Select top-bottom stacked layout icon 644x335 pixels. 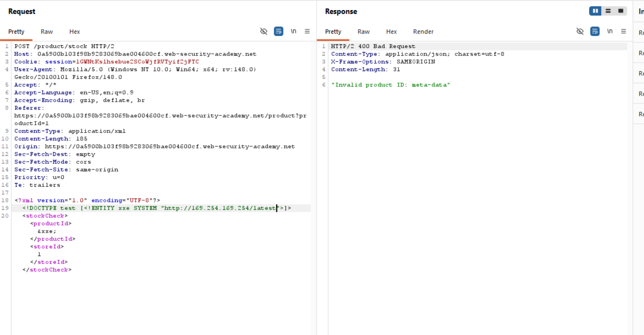[608, 11]
